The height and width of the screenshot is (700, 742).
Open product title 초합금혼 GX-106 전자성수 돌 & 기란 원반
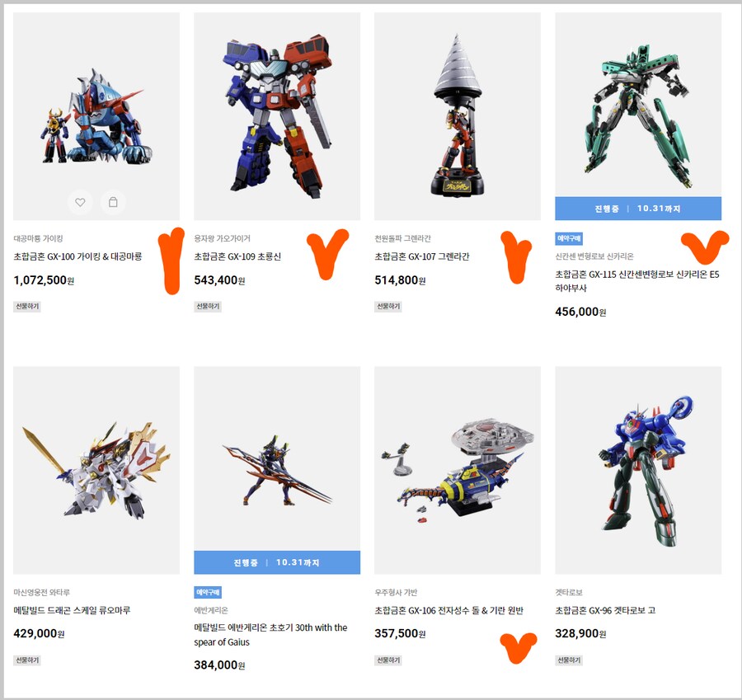coord(448,611)
